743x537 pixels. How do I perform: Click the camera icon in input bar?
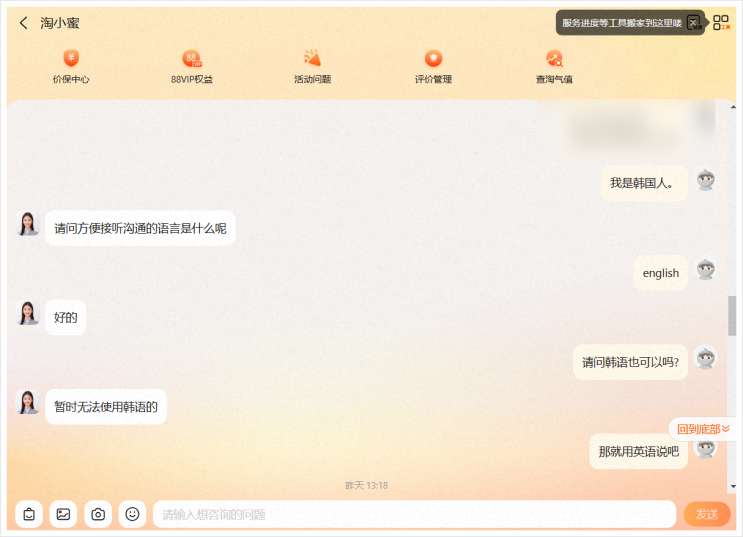98,514
